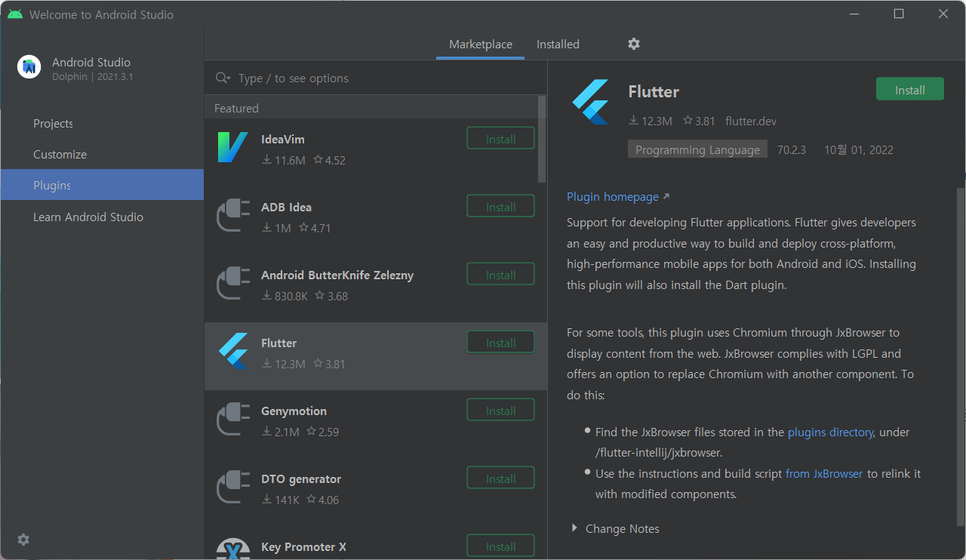
Task: Select the DTO generator plugin name
Action: click(x=301, y=478)
